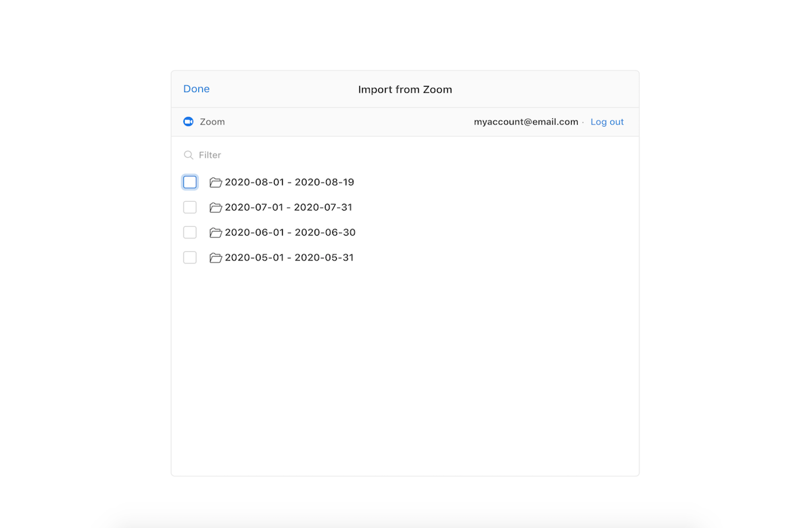The width and height of the screenshot is (812, 528).
Task: Click the myaccount@email.com account text
Action: tap(526, 122)
